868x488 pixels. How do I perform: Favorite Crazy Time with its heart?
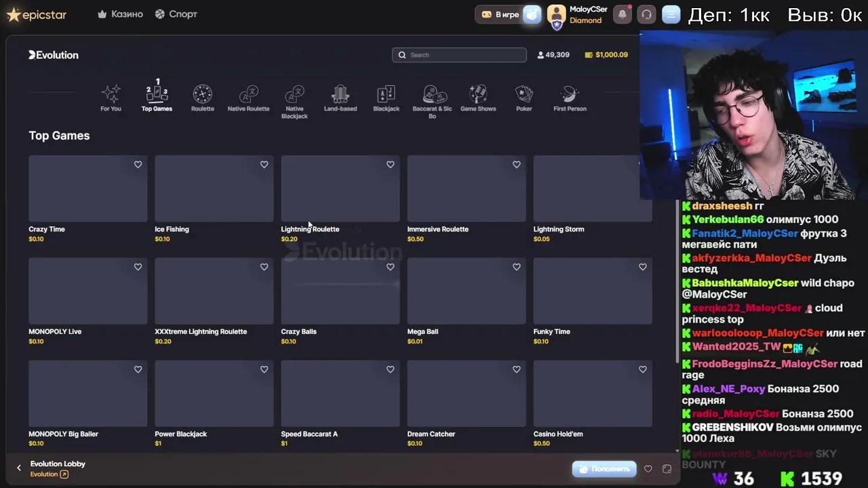tap(138, 165)
